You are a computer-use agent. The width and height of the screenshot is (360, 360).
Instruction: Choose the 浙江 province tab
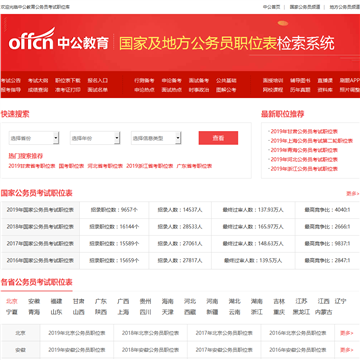[257, 312]
